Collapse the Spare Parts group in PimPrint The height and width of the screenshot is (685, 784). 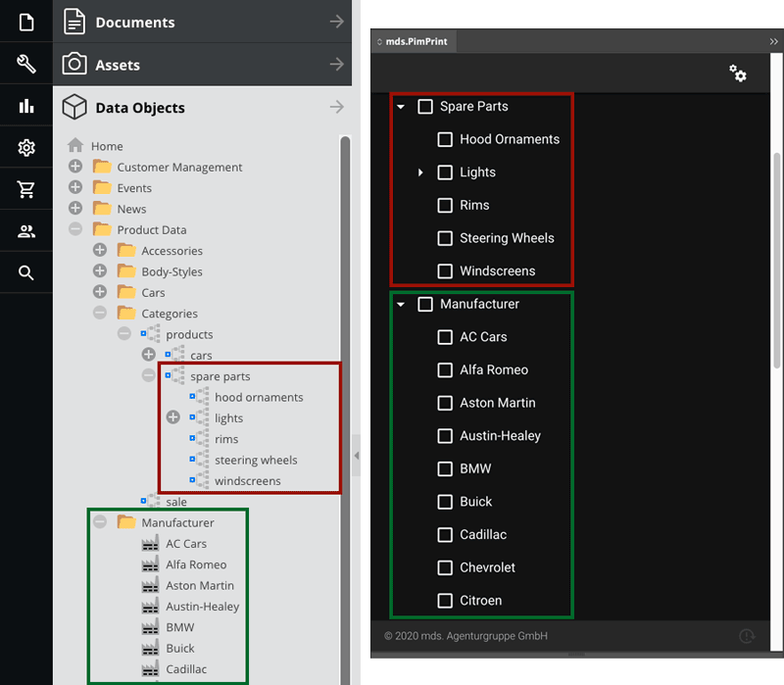pyautogui.click(x=401, y=107)
